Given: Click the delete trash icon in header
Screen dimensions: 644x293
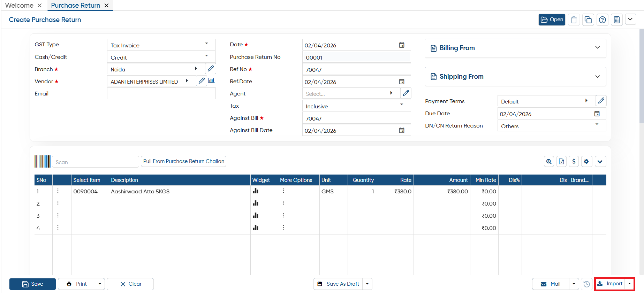Looking at the screenshot, I should click(x=574, y=20).
